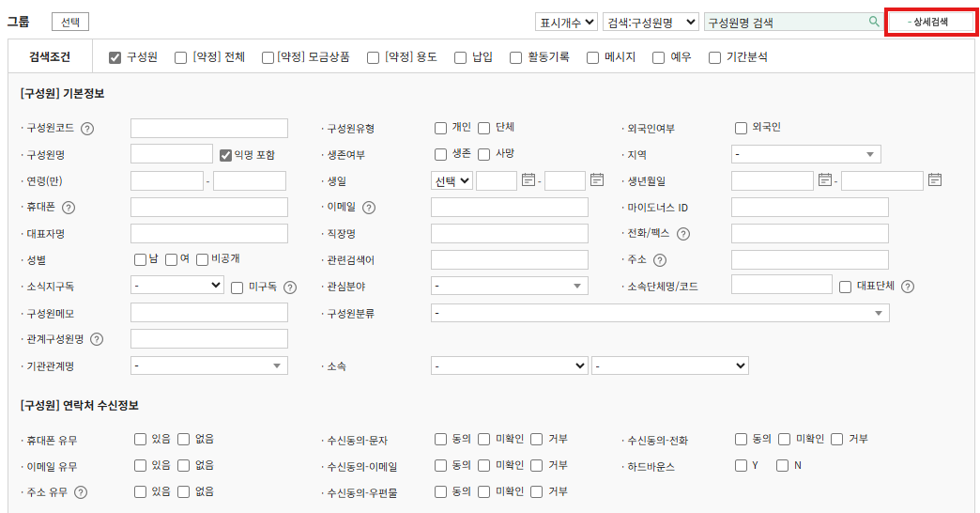Open help icon next to 주소 유무
Viewport: 980px width, 513px height.
click(x=81, y=492)
